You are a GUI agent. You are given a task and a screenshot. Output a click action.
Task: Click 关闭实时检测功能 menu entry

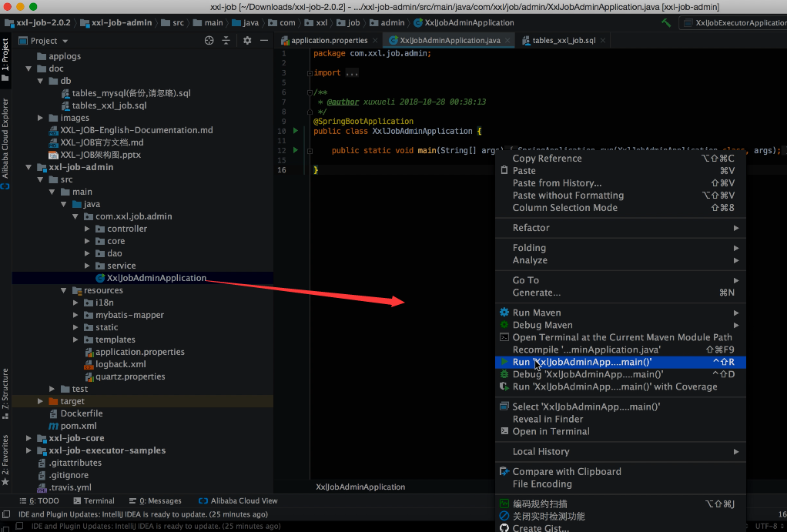[x=621, y=517]
